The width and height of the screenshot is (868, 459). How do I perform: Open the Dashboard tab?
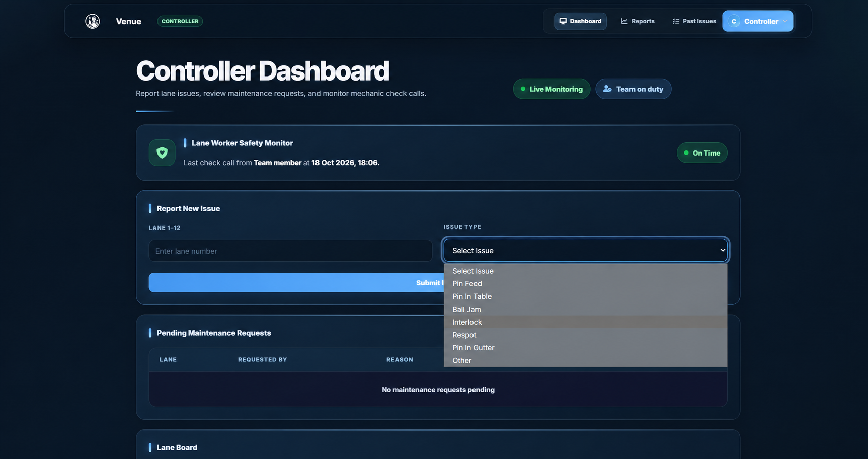click(580, 21)
